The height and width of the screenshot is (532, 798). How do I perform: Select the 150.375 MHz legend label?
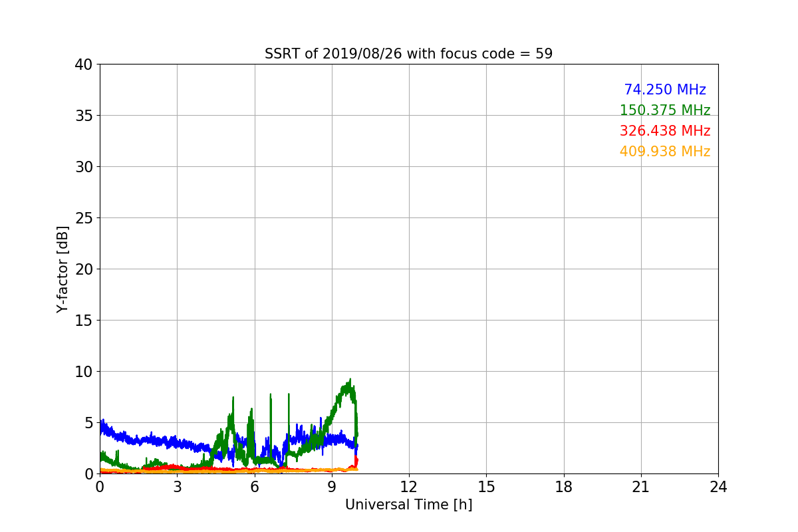pos(665,110)
